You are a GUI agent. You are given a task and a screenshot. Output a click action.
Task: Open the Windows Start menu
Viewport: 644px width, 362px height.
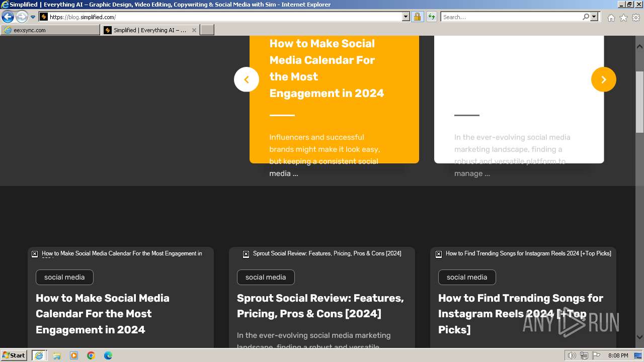click(14, 355)
